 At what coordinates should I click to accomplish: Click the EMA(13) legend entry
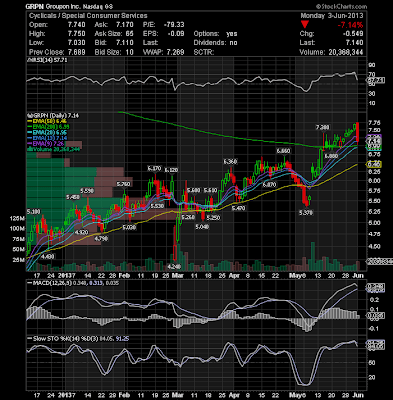(47, 138)
